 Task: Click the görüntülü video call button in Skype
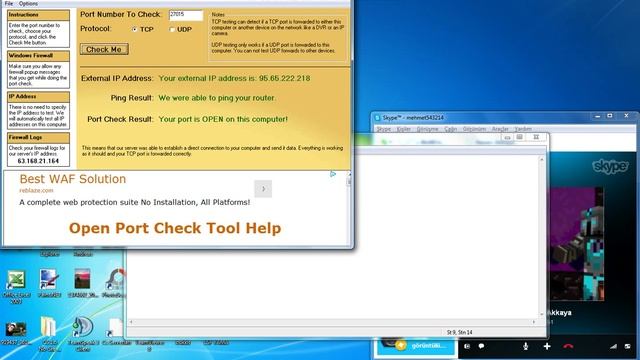pos(416,346)
